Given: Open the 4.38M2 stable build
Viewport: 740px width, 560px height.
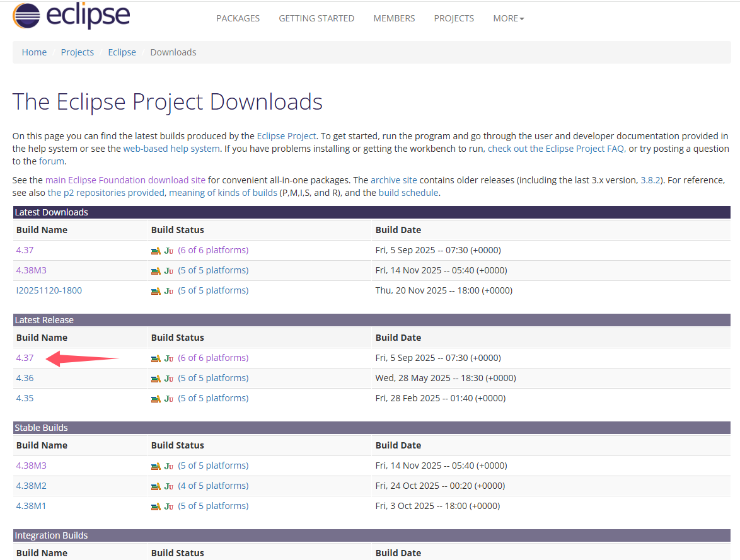Looking at the screenshot, I should [31, 486].
